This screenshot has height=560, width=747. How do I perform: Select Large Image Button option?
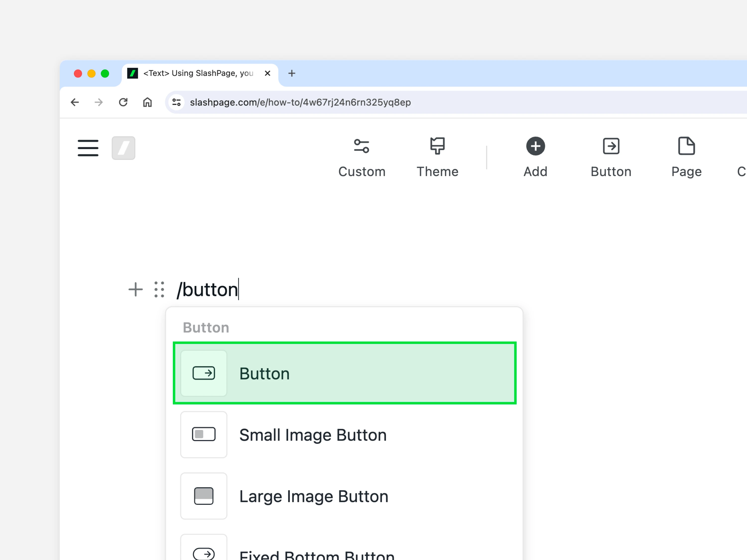click(x=344, y=496)
